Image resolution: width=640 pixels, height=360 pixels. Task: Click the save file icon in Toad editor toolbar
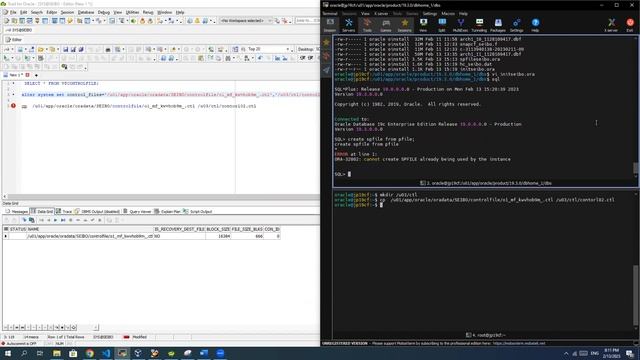[65, 49]
